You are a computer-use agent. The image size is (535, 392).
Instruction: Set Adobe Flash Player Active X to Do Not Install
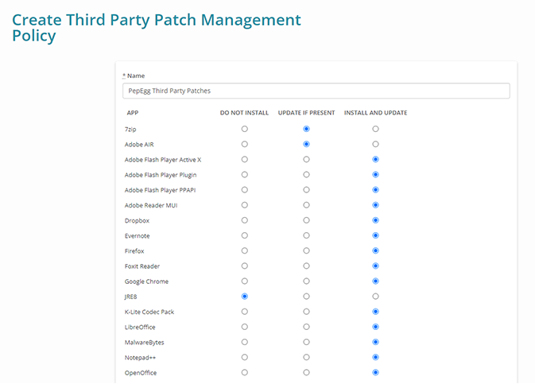245,159
